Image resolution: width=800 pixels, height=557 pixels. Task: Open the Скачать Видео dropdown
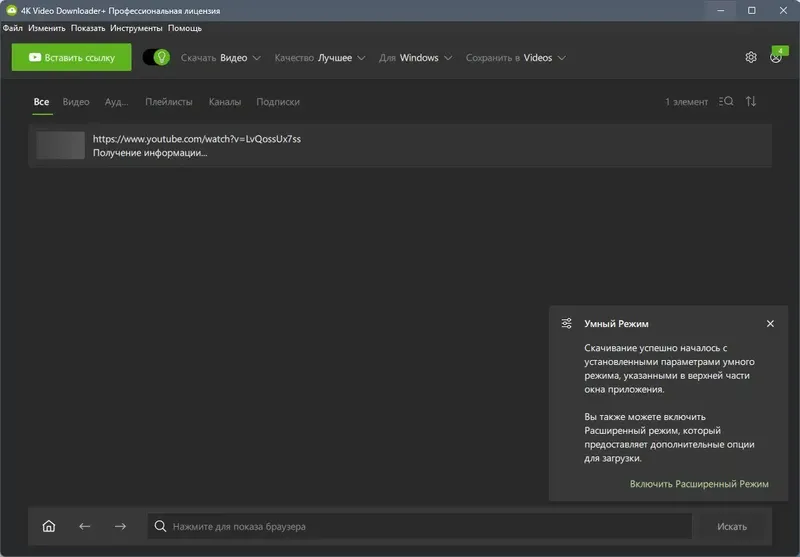pos(221,58)
